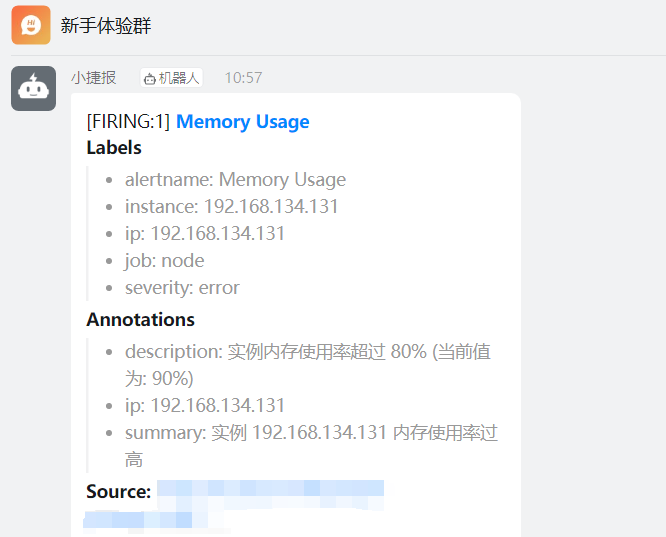The width and height of the screenshot is (666, 537).
Task: Click the 10:57 message timestamp
Action: pyautogui.click(x=243, y=78)
